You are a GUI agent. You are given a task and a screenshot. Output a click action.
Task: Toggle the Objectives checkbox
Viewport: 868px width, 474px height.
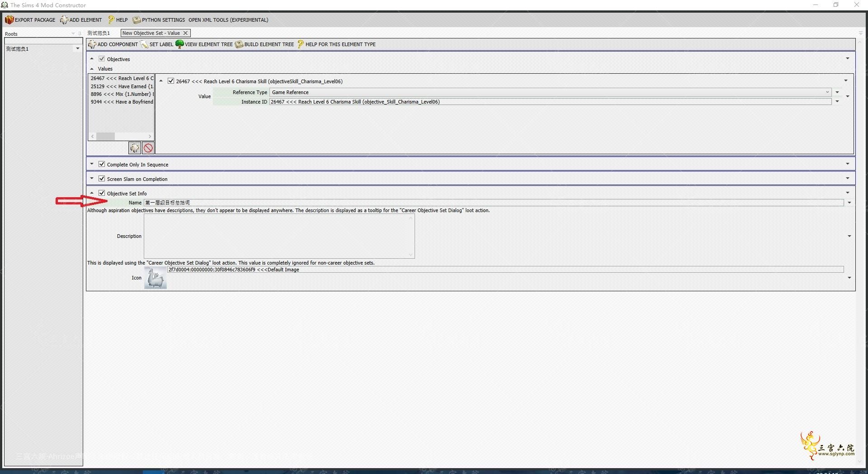pos(102,59)
